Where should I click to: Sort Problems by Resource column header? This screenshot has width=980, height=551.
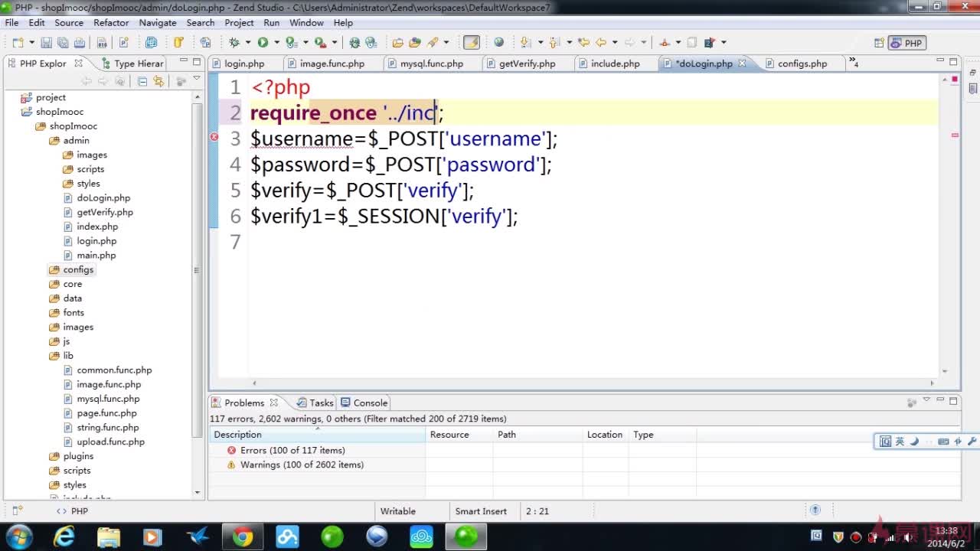coord(459,435)
